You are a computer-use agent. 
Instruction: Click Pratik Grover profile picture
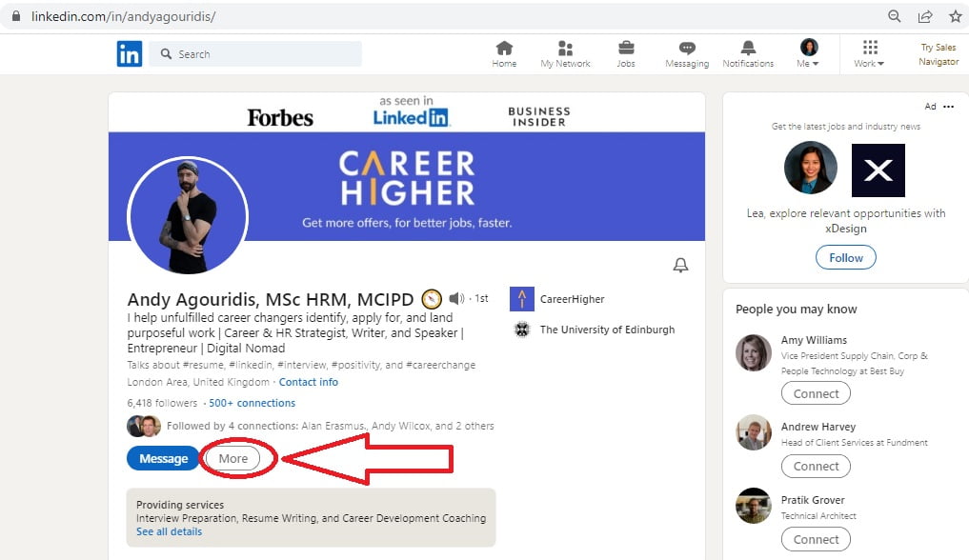click(754, 505)
